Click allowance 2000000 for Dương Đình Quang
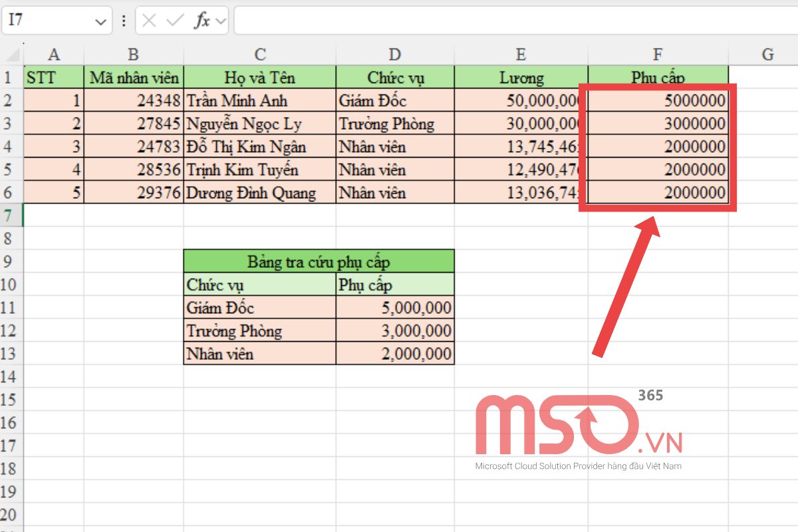 pos(658,192)
